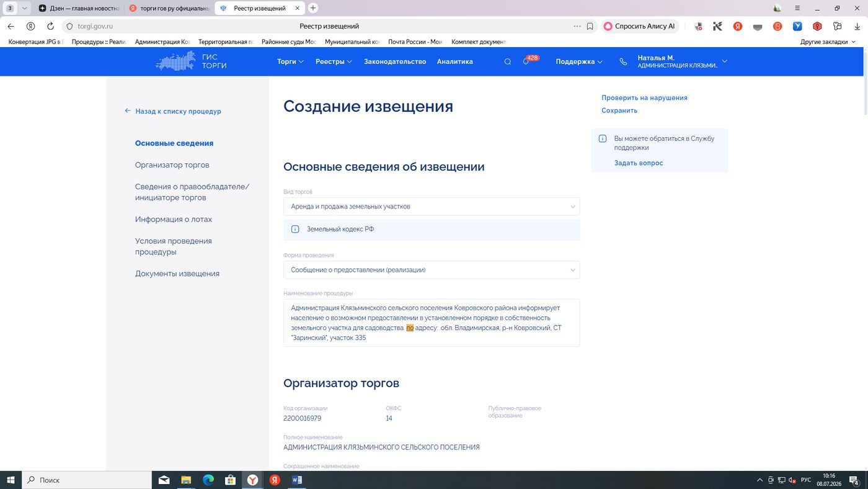Click the phone handset icon in header

[623, 61]
